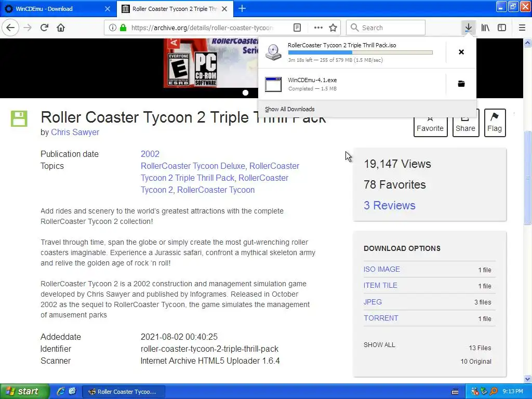The image size is (532, 399).
Task: Launch Internet Explorer from quick launch
Action: 61,391
